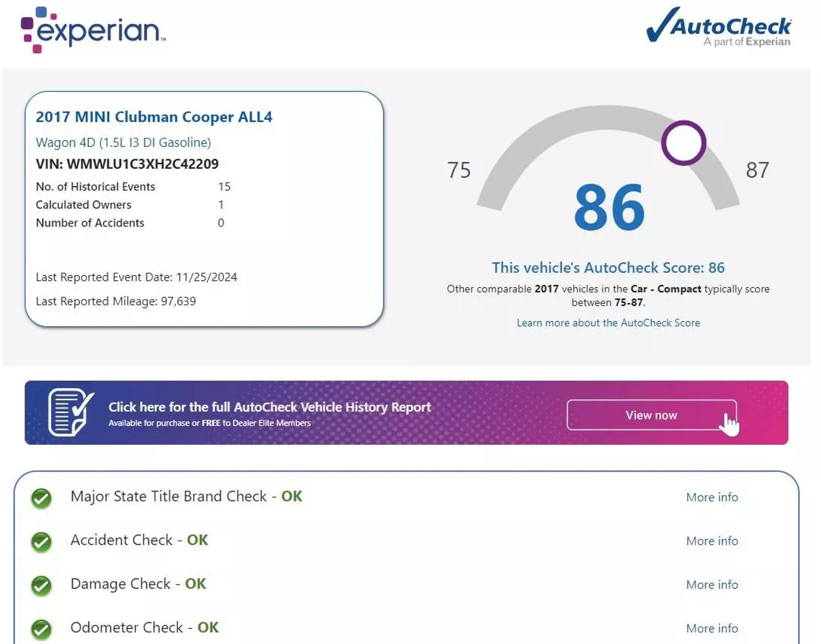Image resolution: width=821 pixels, height=644 pixels.
Task: Click the Experian logo
Action: 93,30
